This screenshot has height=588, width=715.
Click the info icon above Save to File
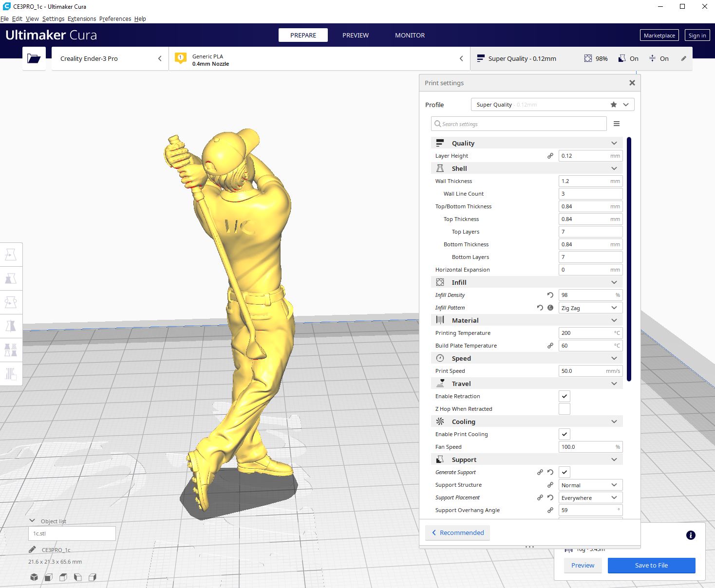[x=690, y=535]
